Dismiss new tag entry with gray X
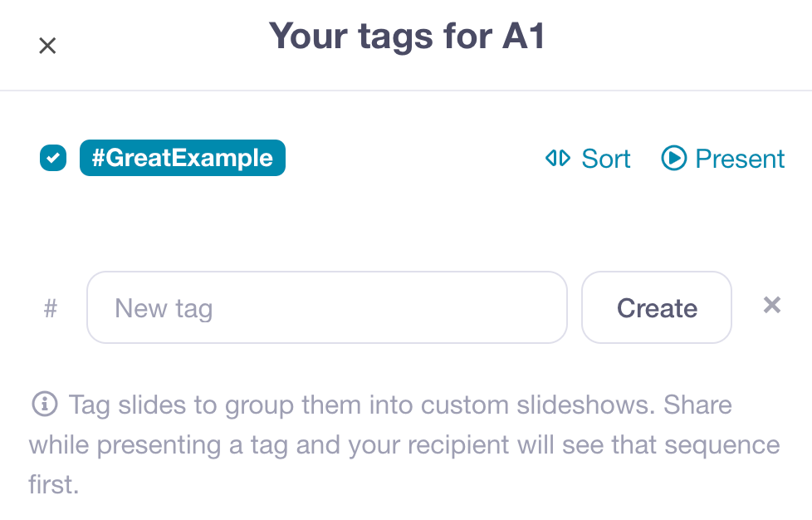812x520 pixels. (x=772, y=306)
